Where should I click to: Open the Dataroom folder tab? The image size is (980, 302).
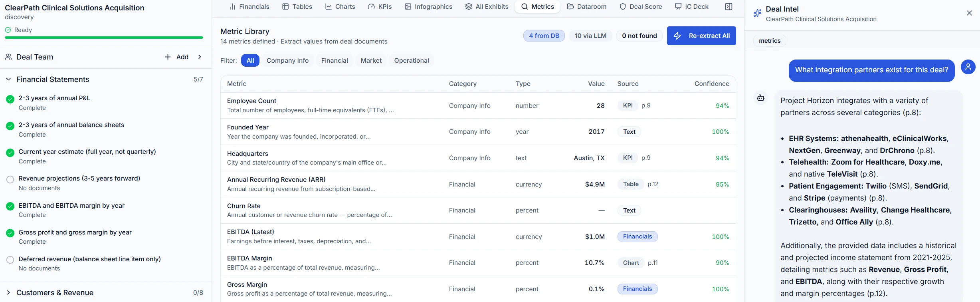point(586,7)
